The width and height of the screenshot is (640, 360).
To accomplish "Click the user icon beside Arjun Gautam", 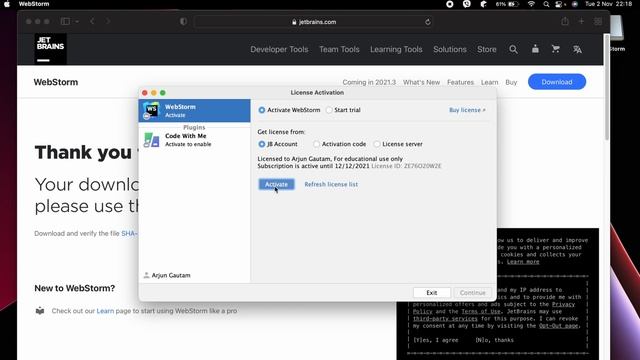I will point(146,275).
